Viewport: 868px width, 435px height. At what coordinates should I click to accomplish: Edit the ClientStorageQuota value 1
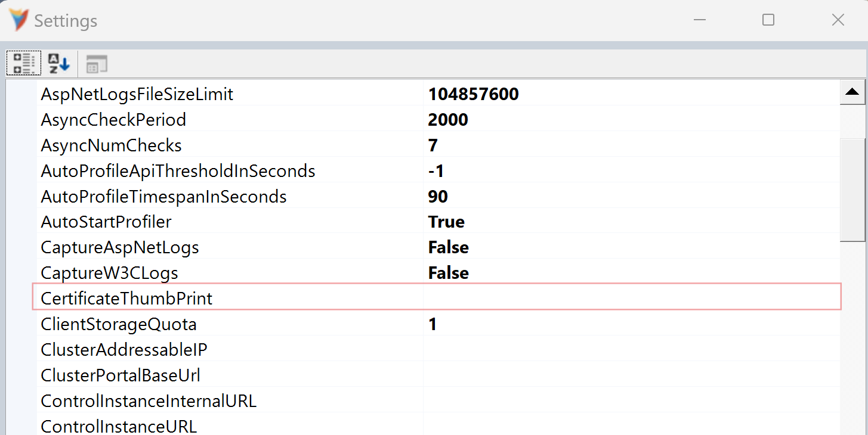click(632, 325)
